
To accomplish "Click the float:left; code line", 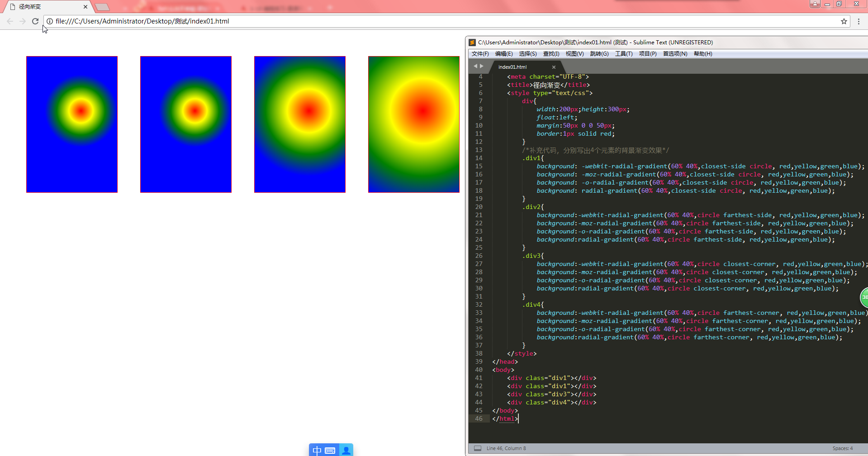I will point(557,118).
